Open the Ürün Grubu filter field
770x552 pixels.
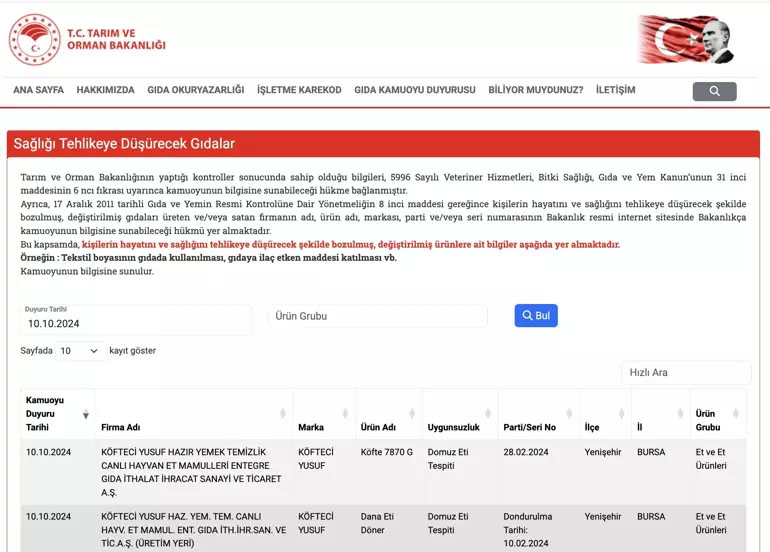[378, 316]
